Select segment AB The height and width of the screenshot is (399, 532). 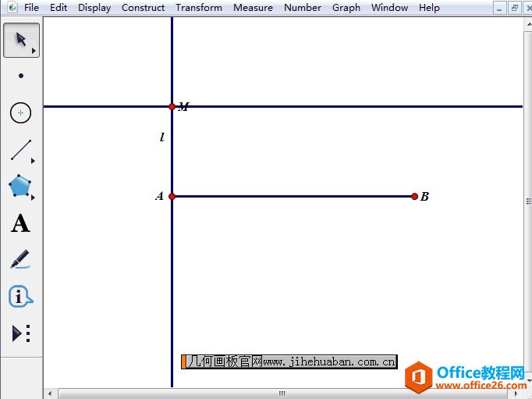pyautogui.click(x=293, y=196)
